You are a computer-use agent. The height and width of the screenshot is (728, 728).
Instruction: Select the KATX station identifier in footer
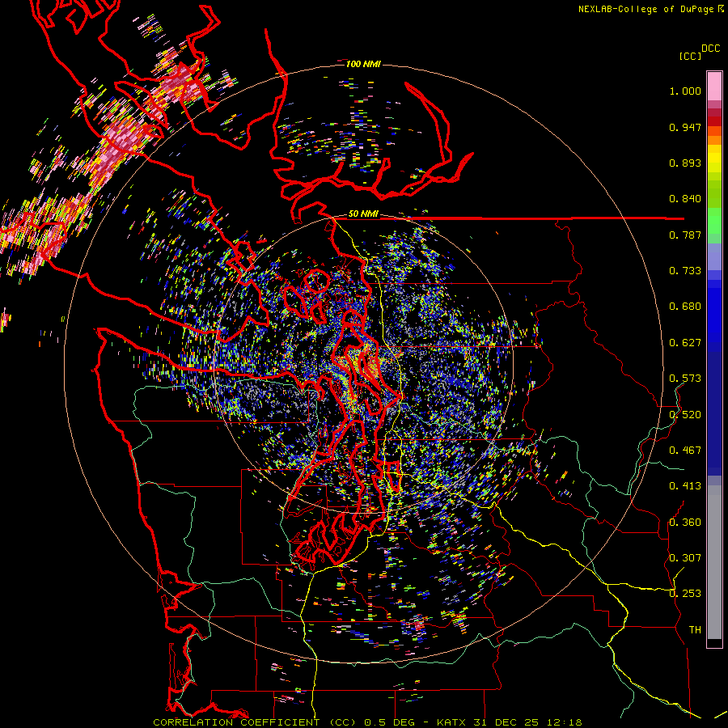(453, 722)
